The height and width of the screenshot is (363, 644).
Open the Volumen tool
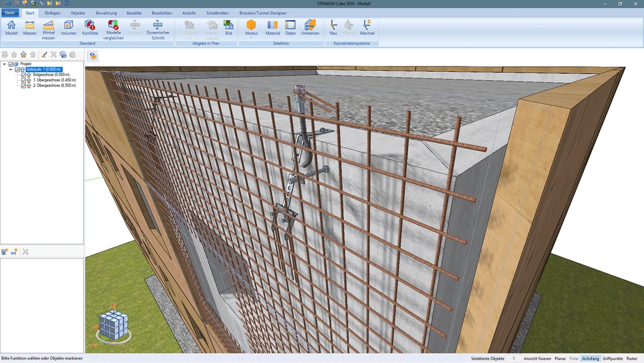click(68, 27)
